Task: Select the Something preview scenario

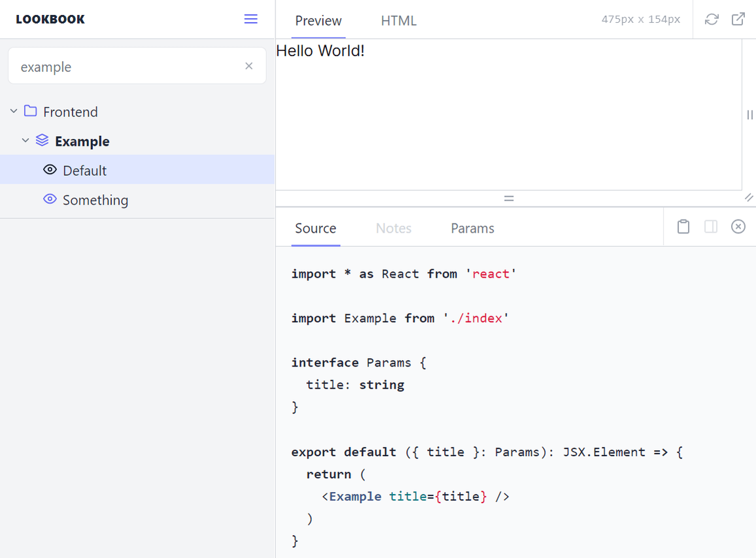Action: 95,200
